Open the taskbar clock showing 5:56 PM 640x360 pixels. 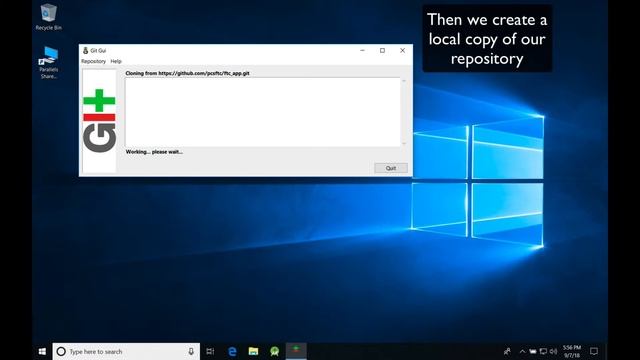pos(572,351)
